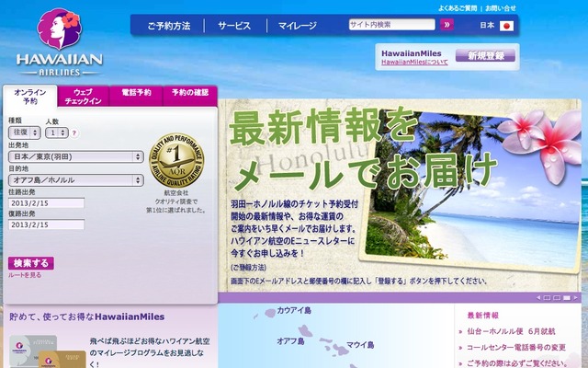588x368 pixels.
Task: Click the search submit arrow button
Action: (447, 25)
